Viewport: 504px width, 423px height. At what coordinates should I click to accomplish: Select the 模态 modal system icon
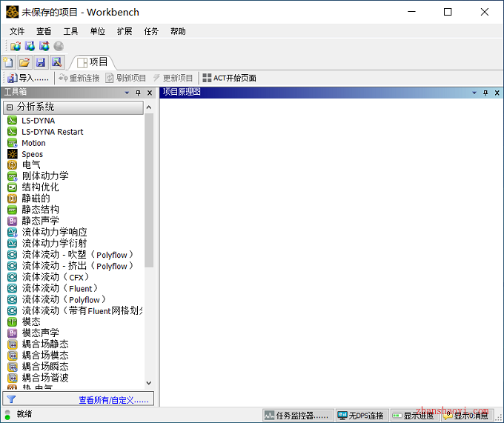coord(12,322)
